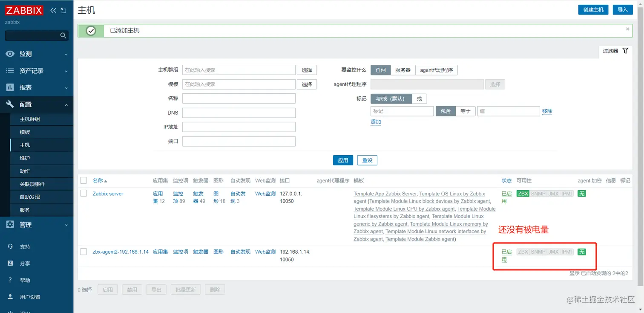The height and width of the screenshot is (313, 644).
Task: Dismiss the 已添加主机 message with x
Action: (x=627, y=29)
